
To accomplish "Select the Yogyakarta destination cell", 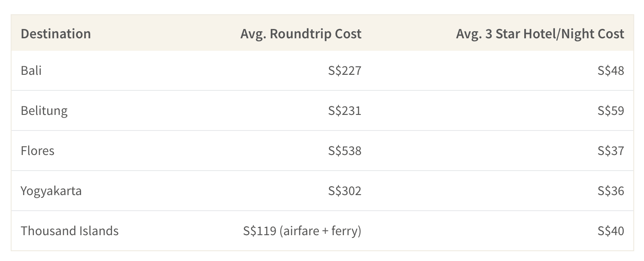I will pos(51,191).
